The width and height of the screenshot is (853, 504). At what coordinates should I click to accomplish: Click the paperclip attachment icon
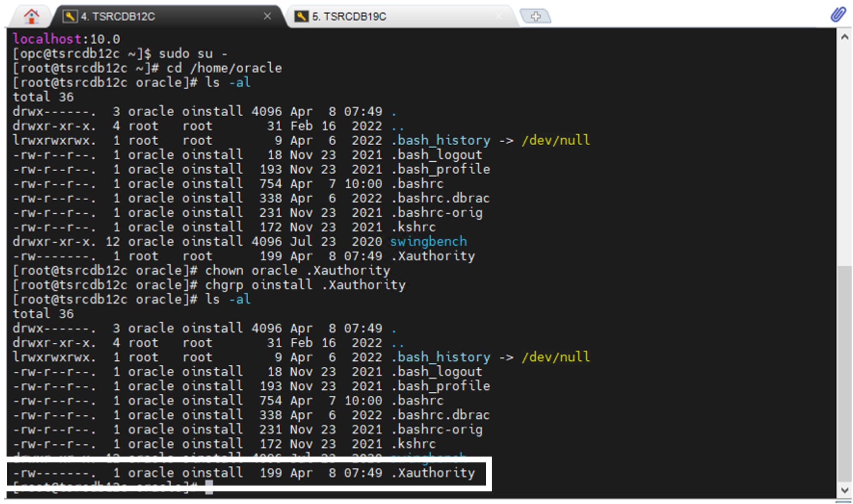point(838,15)
